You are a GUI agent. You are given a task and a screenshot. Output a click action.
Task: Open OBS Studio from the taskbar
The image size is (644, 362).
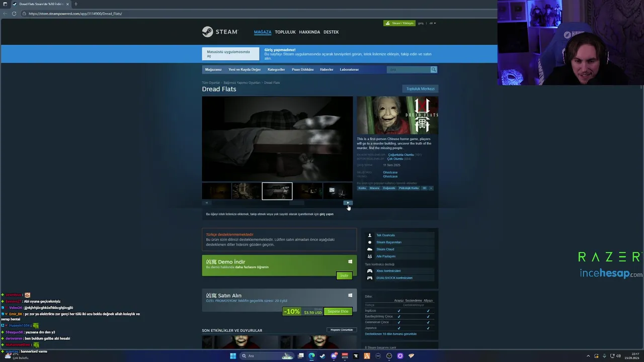click(x=389, y=356)
